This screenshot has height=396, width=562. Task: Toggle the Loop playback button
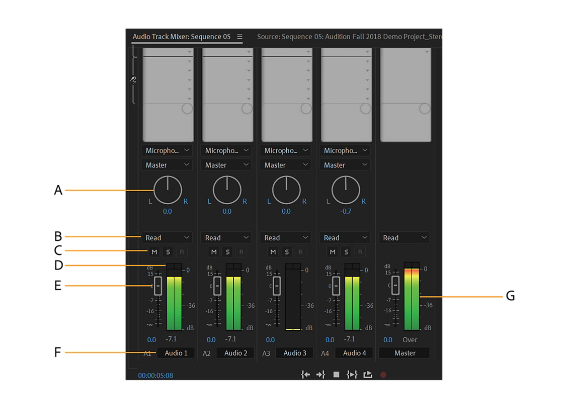point(368,374)
